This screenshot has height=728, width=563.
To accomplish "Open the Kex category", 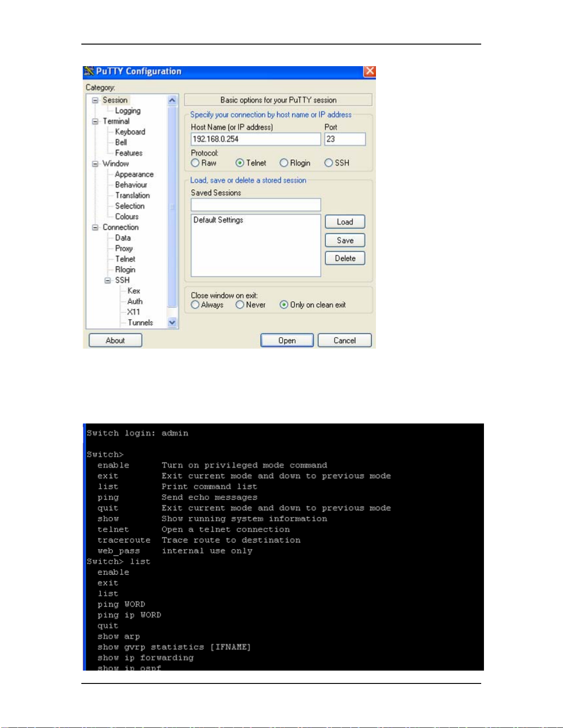I will pos(134,291).
